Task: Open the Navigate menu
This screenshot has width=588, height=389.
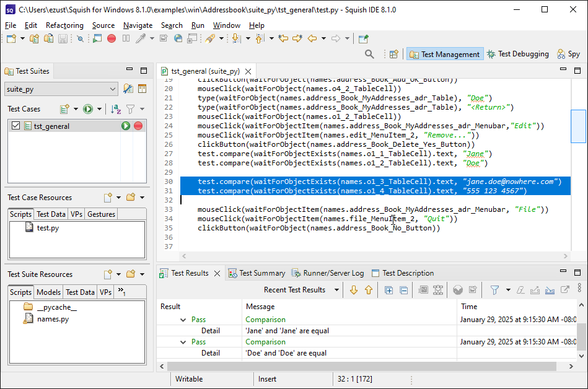Action: click(x=138, y=25)
